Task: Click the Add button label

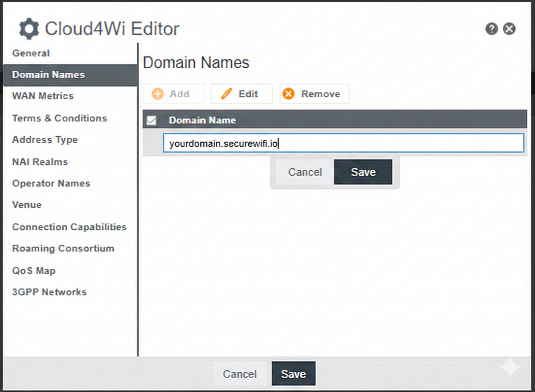Action: [x=179, y=94]
